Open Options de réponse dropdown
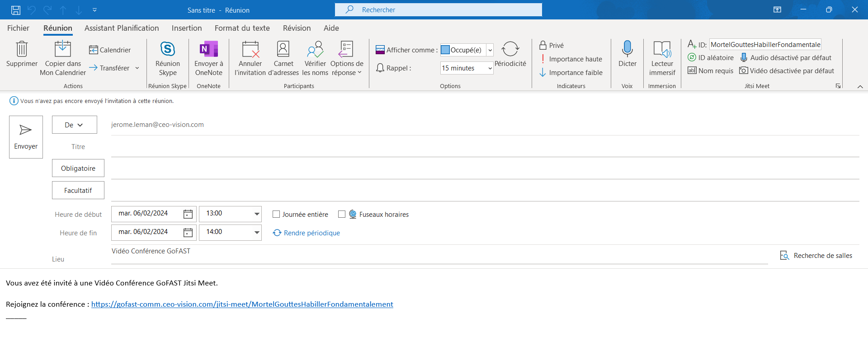868x346 pixels. tap(347, 59)
